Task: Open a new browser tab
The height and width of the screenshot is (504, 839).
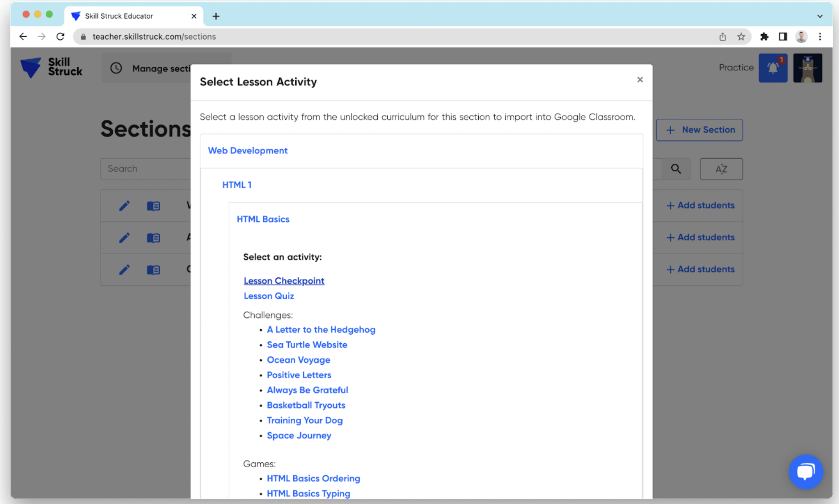Action: (x=216, y=16)
